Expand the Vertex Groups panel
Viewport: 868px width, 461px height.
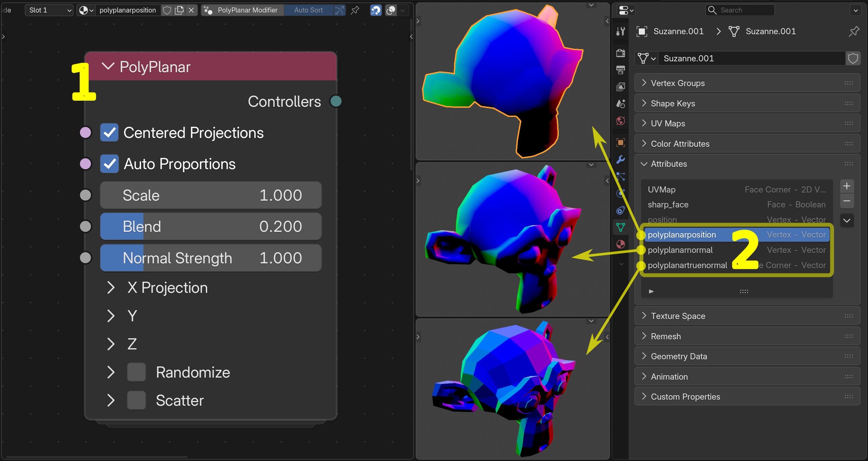click(x=747, y=83)
